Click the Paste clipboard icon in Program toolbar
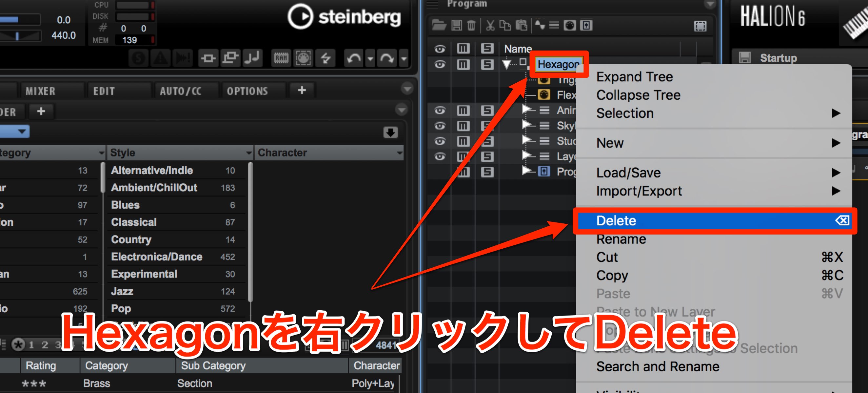The height and width of the screenshot is (393, 868). [x=521, y=25]
